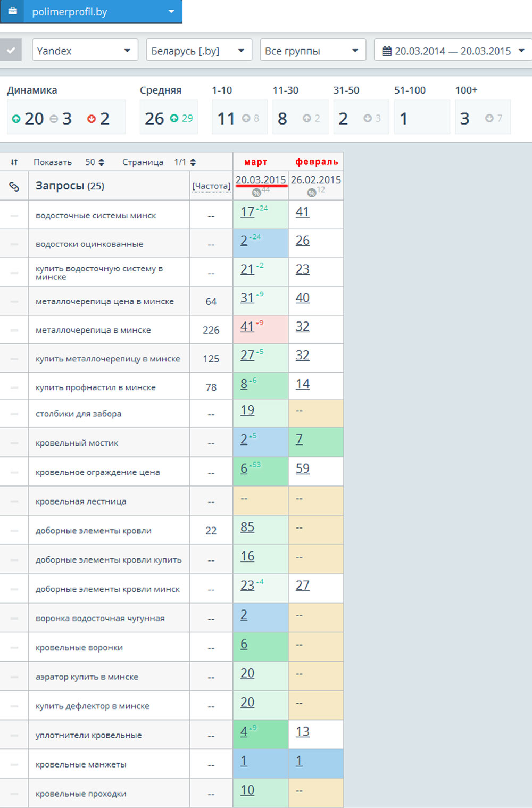Toggle row selector for кровельные манжеты
The width and height of the screenshot is (532, 808).
point(14,765)
